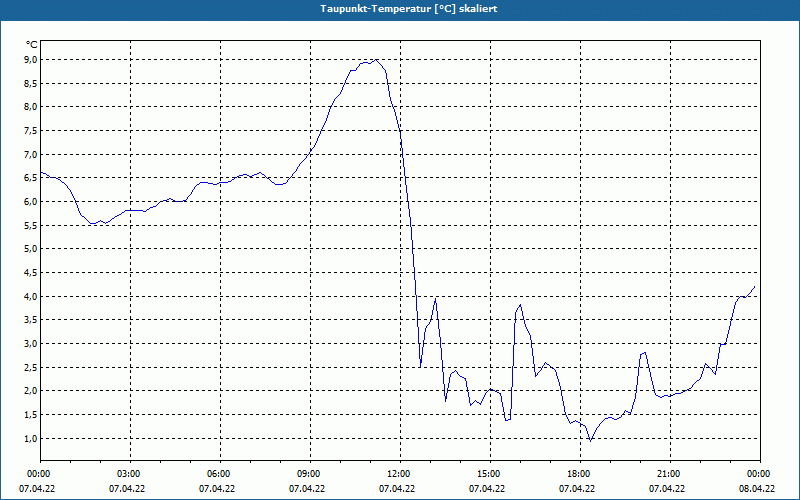Image resolution: width=800 pixels, height=500 pixels.
Task: Click the chart title 'Taupunkt-Temperatur [°C] skaliert'
Action: (x=409, y=9)
